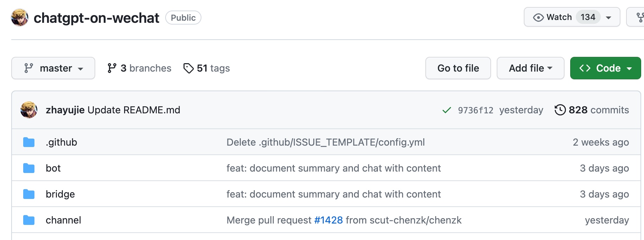Open the master branch dropdown
The height and width of the screenshot is (240, 644).
(x=53, y=68)
